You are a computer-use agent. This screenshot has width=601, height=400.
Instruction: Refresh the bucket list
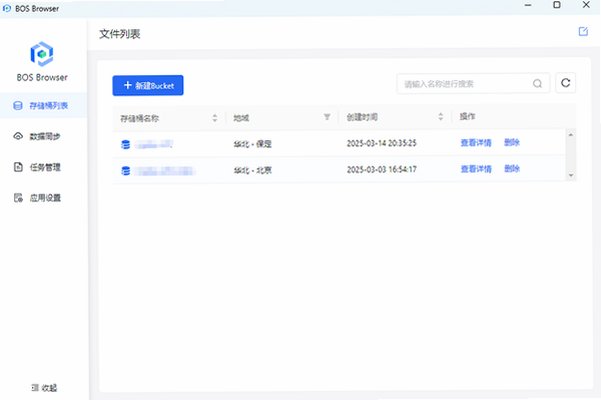(x=565, y=83)
